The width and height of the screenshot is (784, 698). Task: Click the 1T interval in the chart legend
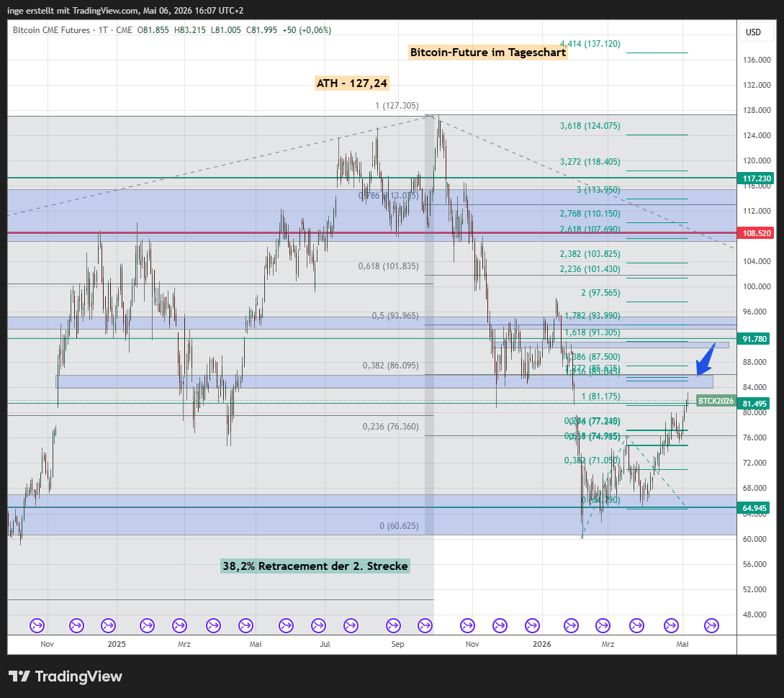(x=103, y=30)
